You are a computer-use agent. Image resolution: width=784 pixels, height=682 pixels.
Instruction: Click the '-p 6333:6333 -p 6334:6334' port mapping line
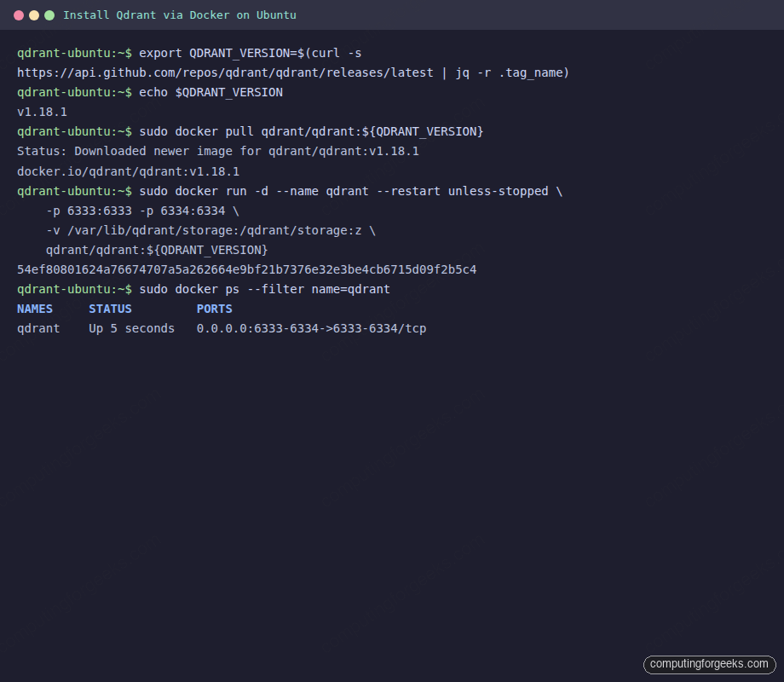tap(142, 211)
